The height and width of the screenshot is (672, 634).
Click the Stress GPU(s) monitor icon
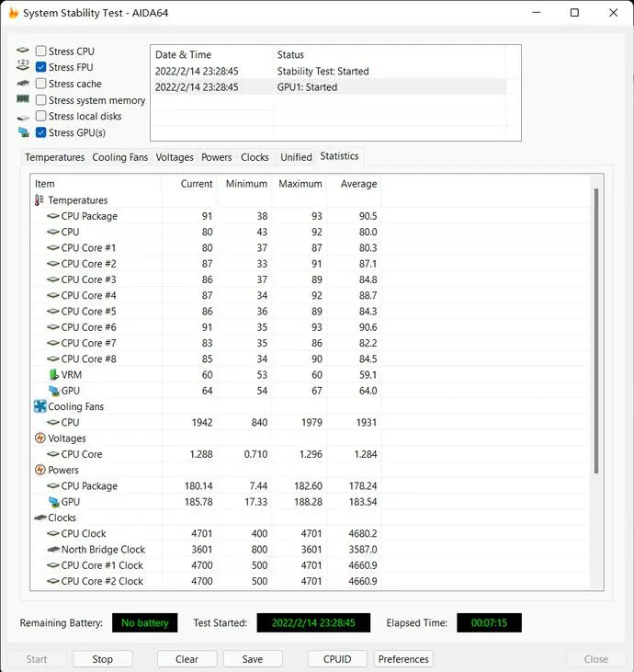pos(23,132)
